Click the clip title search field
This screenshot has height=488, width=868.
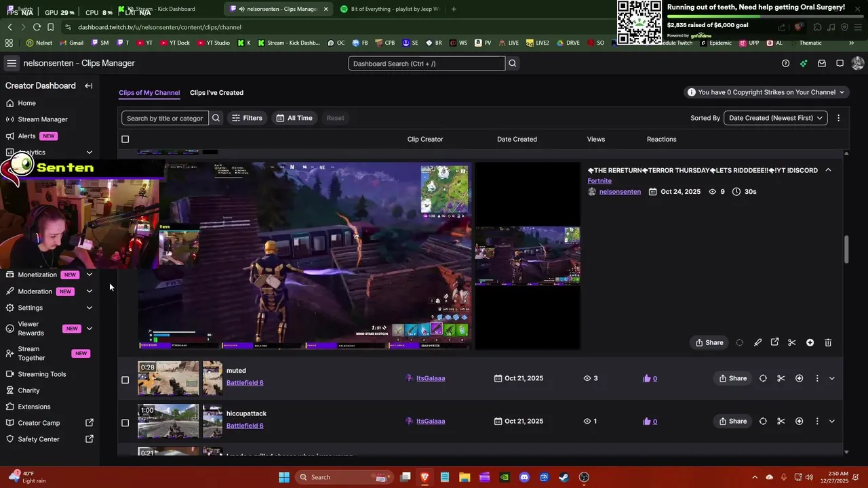[x=165, y=118]
